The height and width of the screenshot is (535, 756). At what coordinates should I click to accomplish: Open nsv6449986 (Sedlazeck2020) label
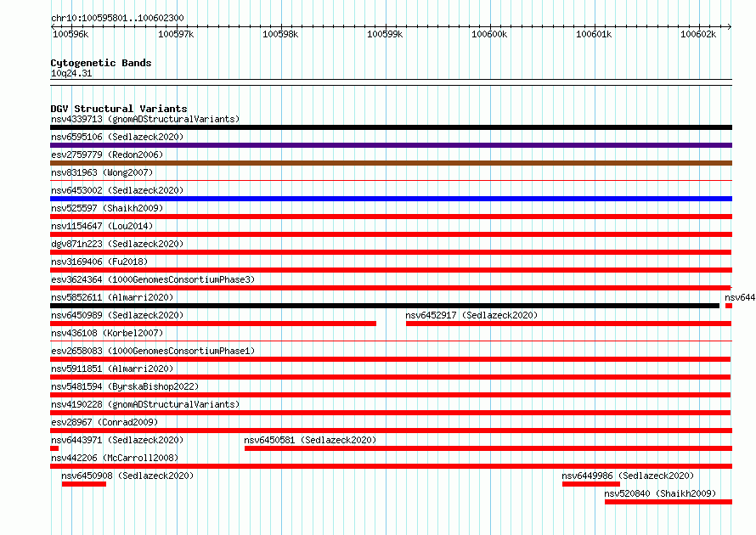coord(628,476)
